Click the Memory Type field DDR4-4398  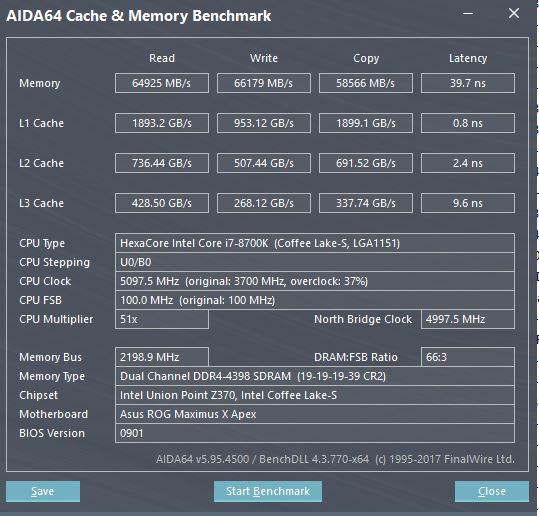[x=315, y=376]
